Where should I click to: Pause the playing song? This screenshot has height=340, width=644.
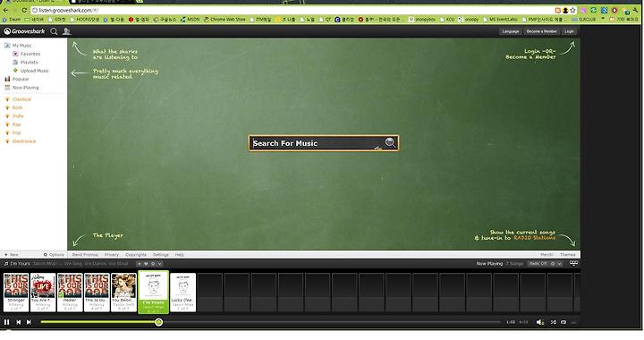pos(6,322)
